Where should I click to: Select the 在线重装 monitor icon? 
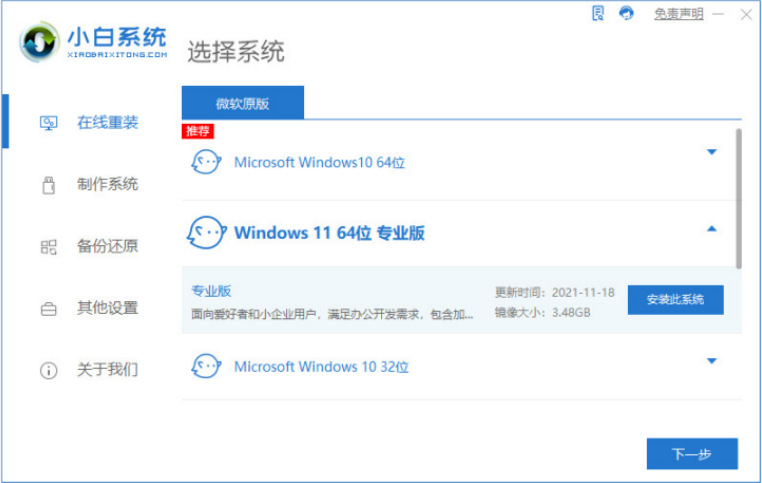click(x=49, y=123)
